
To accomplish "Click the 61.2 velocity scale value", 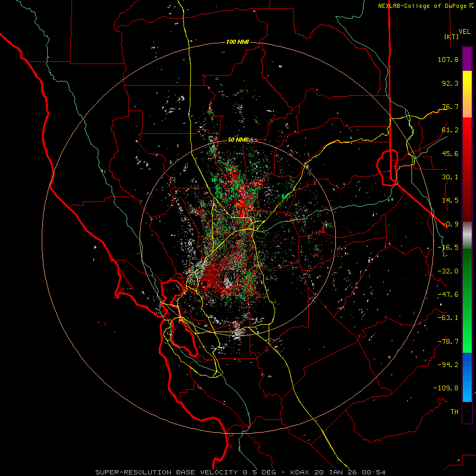I will 450,130.
